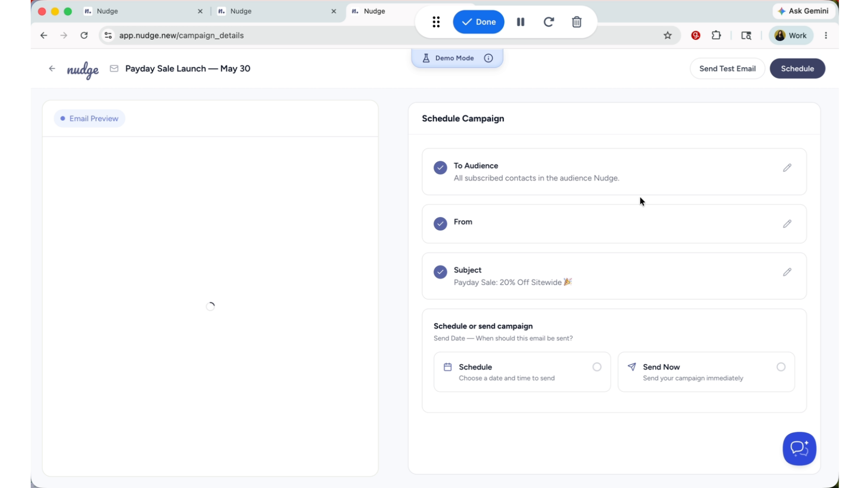Open the nudge logo home link
Screen dimensions: 868x488
[83, 70]
